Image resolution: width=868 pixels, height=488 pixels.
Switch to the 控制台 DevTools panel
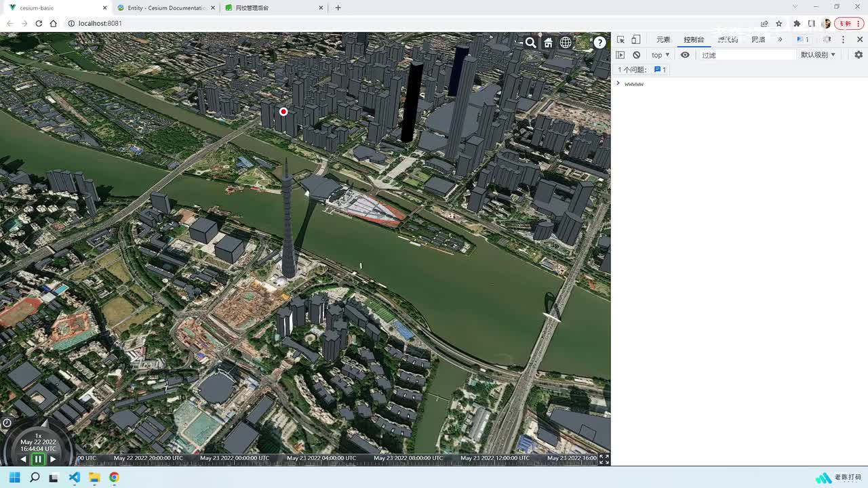point(694,39)
